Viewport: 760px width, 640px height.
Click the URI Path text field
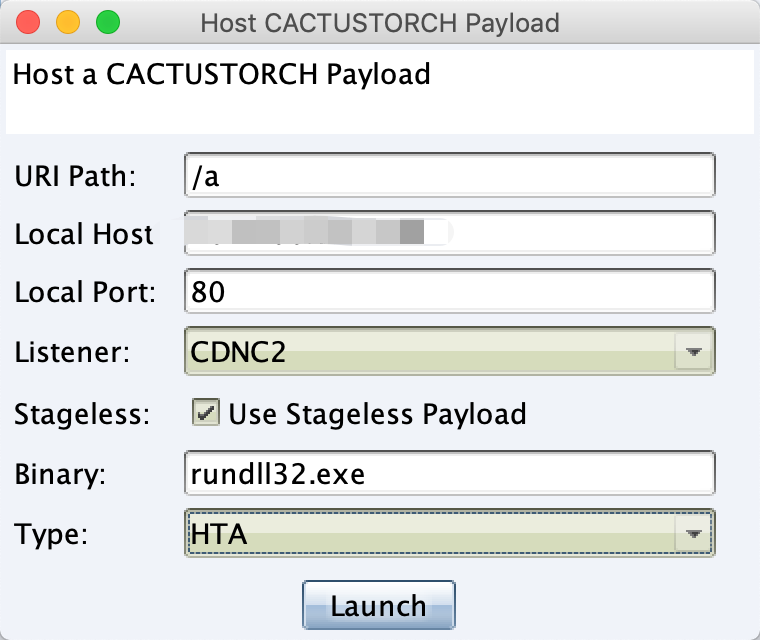[449, 175]
